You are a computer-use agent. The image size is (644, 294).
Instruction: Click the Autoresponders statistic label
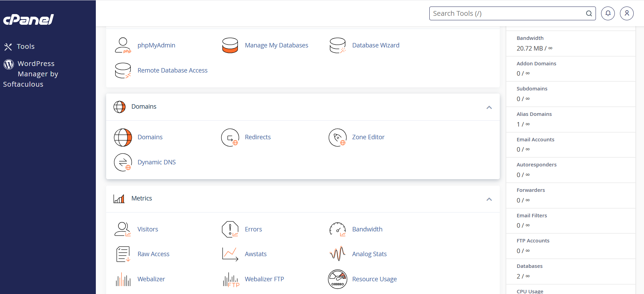(x=536, y=165)
